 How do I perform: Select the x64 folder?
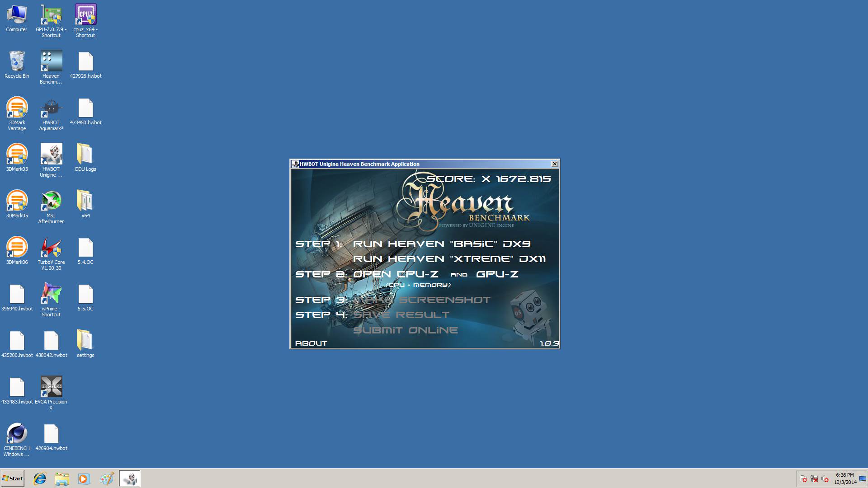click(85, 204)
